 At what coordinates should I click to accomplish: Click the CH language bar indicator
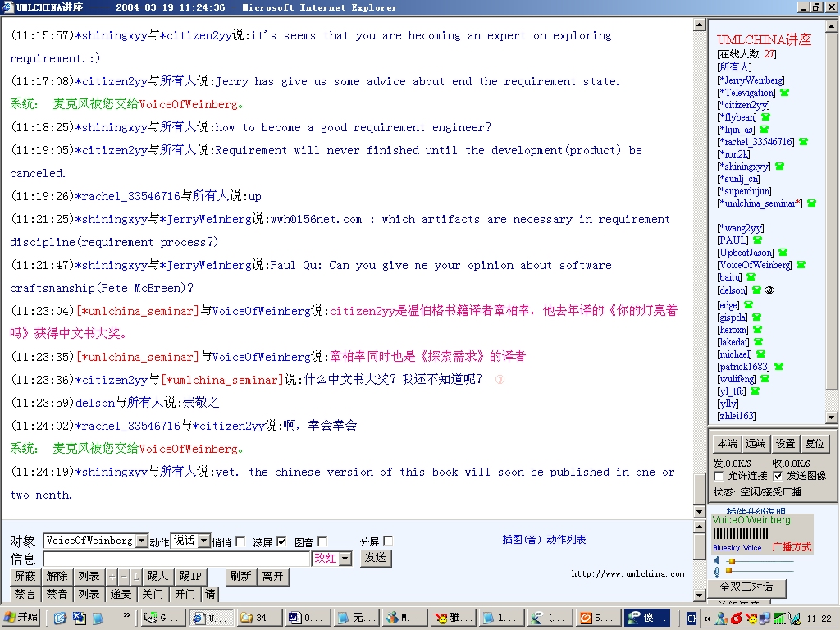(692, 619)
